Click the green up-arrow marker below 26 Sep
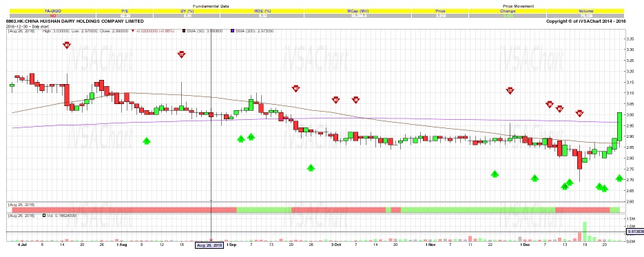The width and height of the screenshot is (644, 257). pyautogui.click(x=311, y=167)
